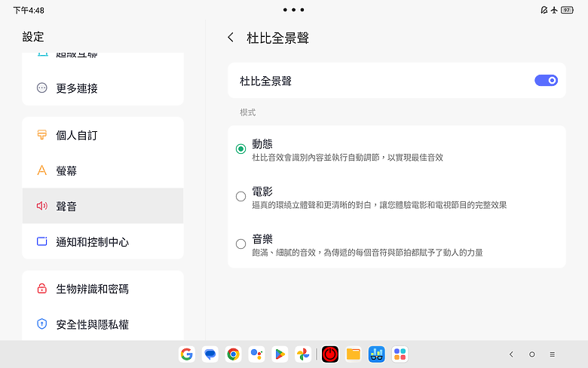Open blue equalizer glasses app in dock
588x368 pixels.
[x=376, y=354]
